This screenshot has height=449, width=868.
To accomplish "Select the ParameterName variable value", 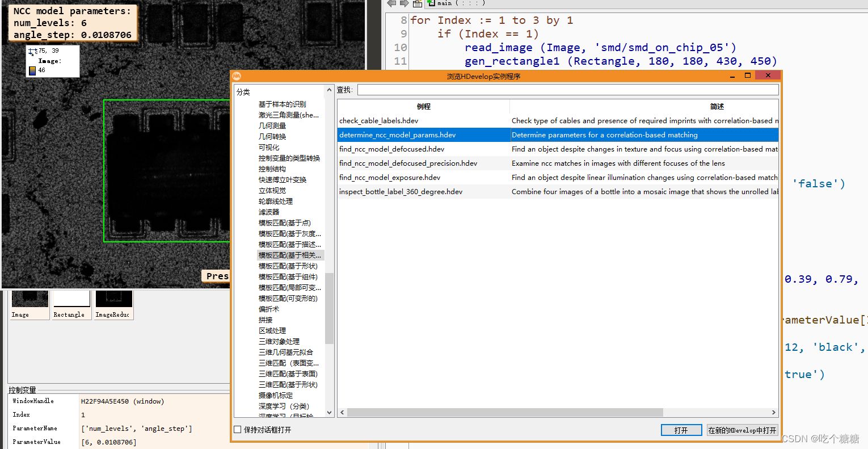I will 137,429.
